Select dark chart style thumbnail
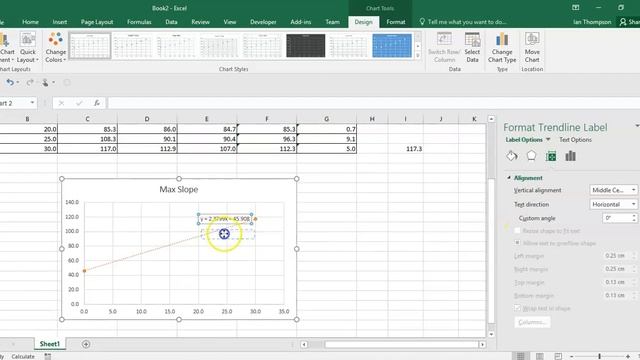Image resolution: width=640 pixels, height=360 pixels. tap(305, 46)
